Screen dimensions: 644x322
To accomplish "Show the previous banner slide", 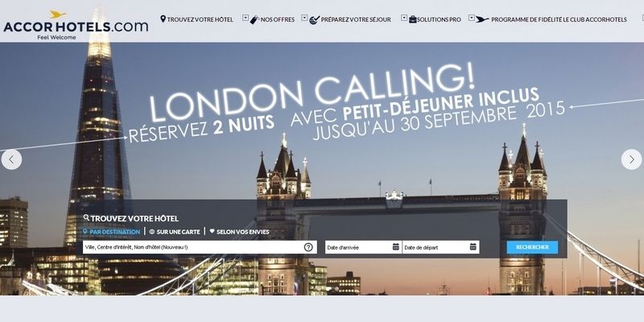I will point(11,159).
